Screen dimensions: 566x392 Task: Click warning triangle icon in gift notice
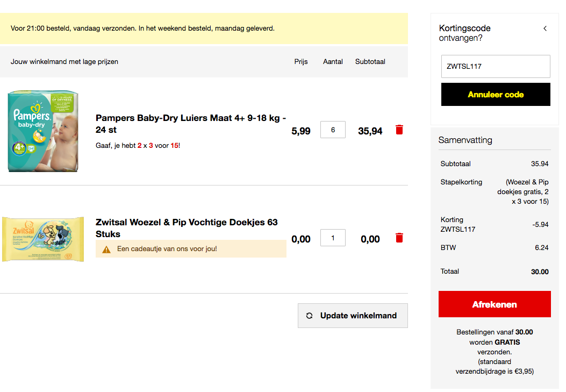[x=106, y=249]
